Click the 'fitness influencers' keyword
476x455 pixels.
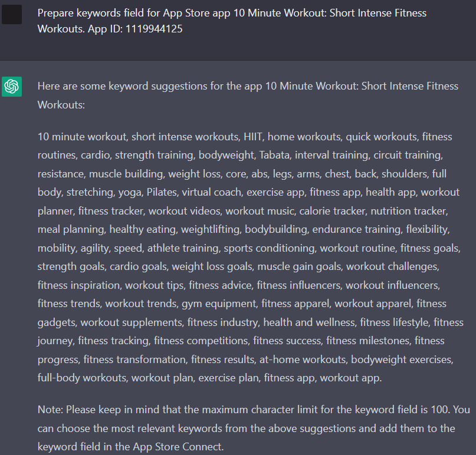click(x=298, y=285)
